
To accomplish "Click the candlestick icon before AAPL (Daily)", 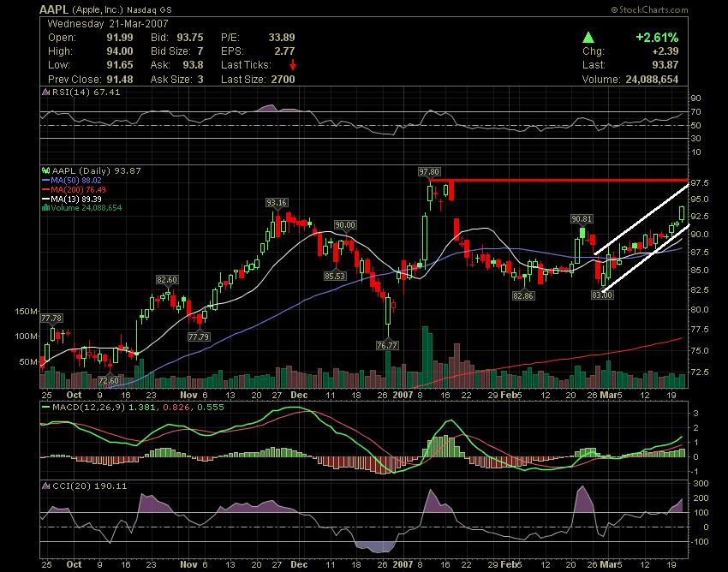I will (x=46, y=171).
